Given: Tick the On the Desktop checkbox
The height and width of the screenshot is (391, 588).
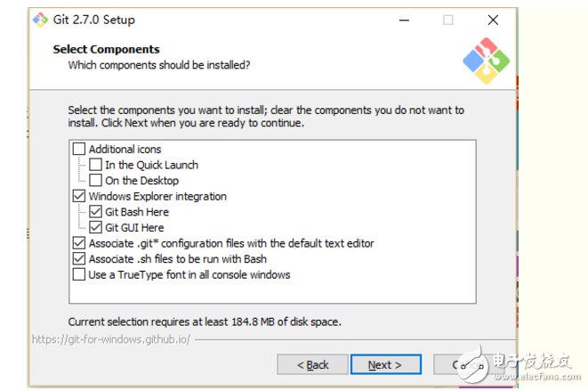Looking at the screenshot, I should tap(96, 181).
